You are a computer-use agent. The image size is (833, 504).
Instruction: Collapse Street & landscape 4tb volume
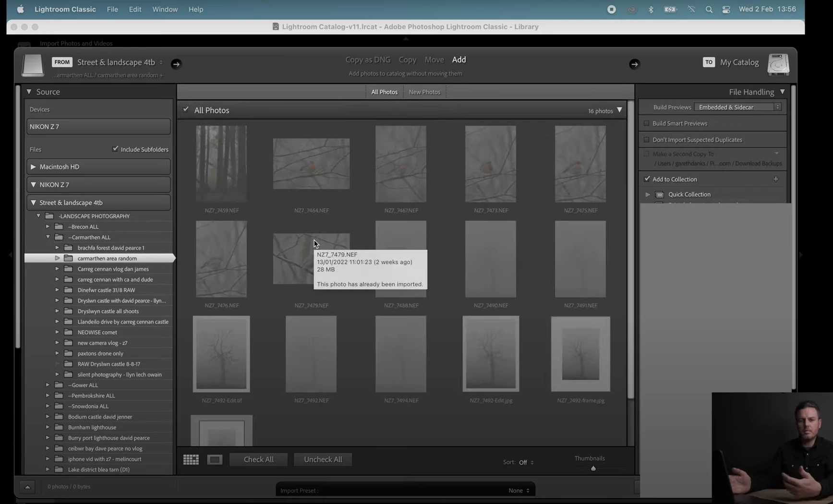(x=33, y=203)
